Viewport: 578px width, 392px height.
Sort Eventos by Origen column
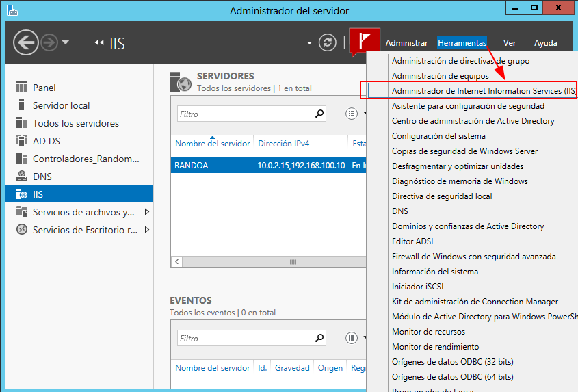[x=330, y=367]
